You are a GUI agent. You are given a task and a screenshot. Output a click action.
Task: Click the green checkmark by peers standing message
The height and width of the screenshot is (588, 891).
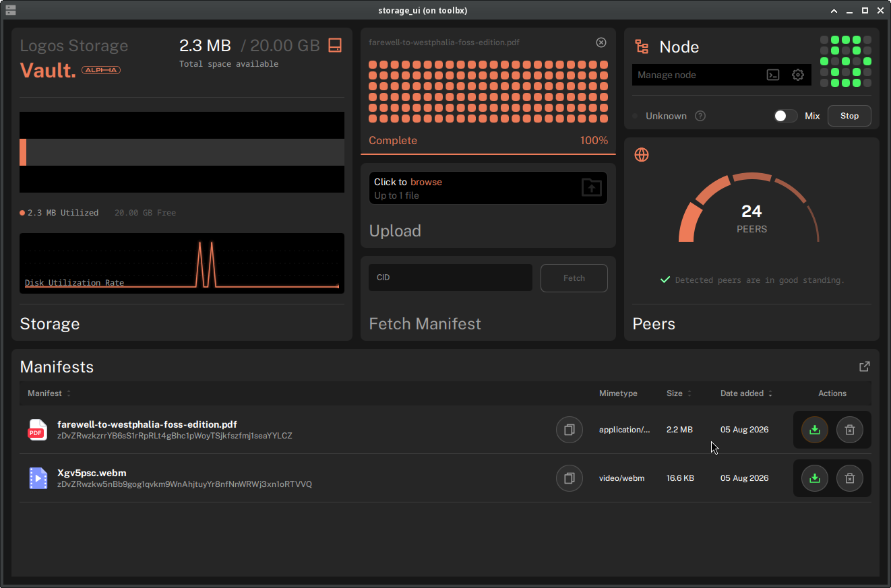665,280
